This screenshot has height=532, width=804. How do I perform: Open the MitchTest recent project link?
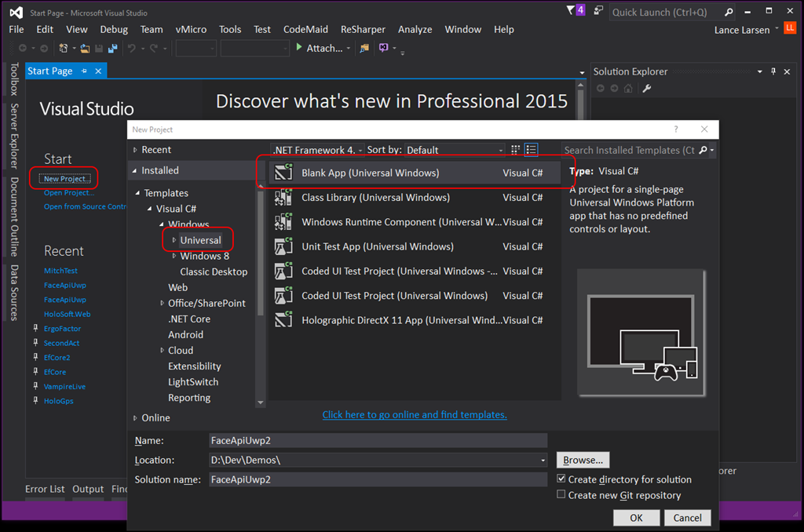[60, 271]
